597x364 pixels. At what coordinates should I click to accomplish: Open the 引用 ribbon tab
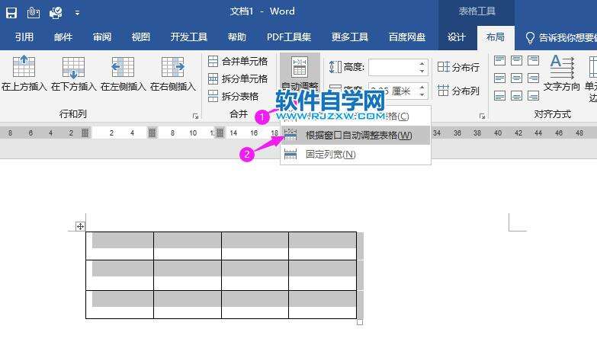24,37
